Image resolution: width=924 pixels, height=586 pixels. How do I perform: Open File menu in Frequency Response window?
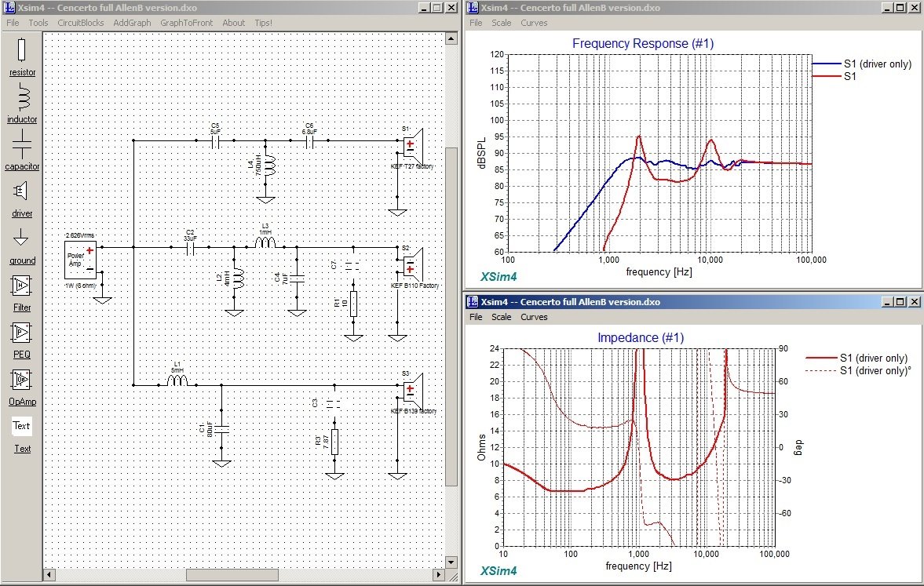point(476,23)
